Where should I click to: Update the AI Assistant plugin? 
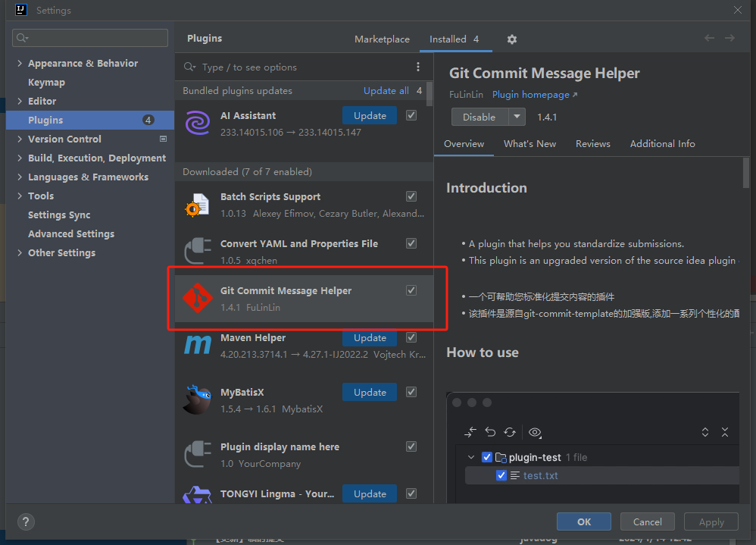click(x=370, y=116)
